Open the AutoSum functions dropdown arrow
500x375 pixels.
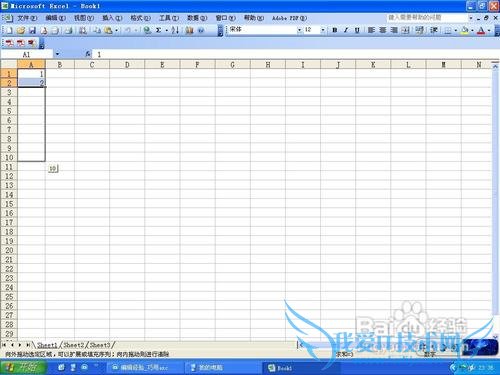[166, 30]
